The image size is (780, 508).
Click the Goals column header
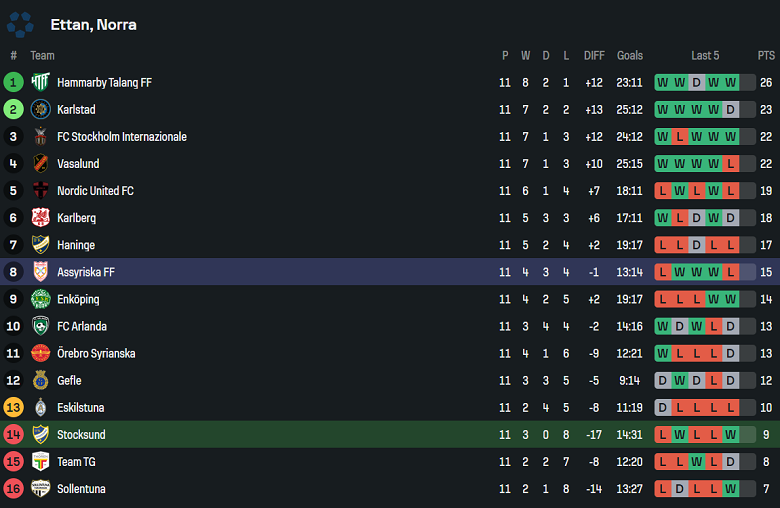pyautogui.click(x=630, y=56)
